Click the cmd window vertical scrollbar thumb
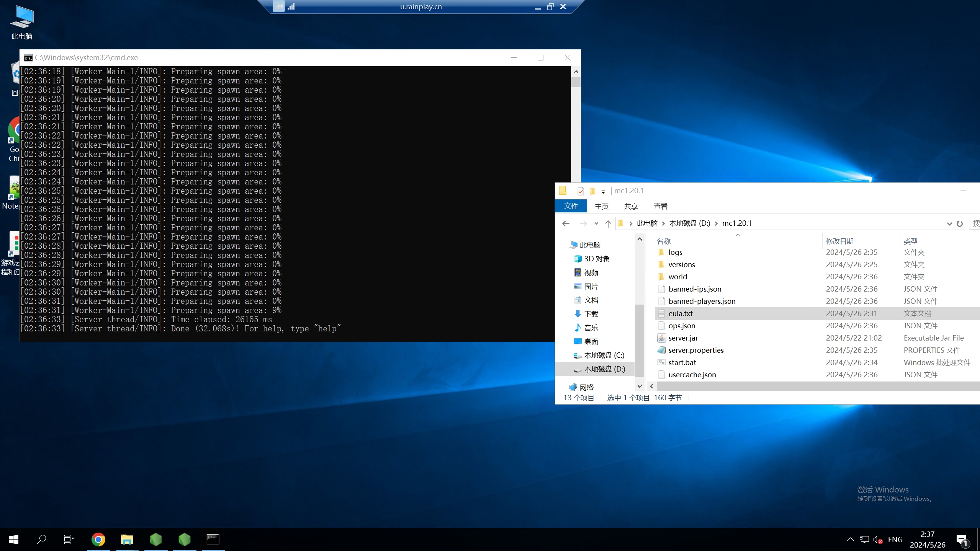The height and width of the screenshot is (551, 980). click(576, 83)
